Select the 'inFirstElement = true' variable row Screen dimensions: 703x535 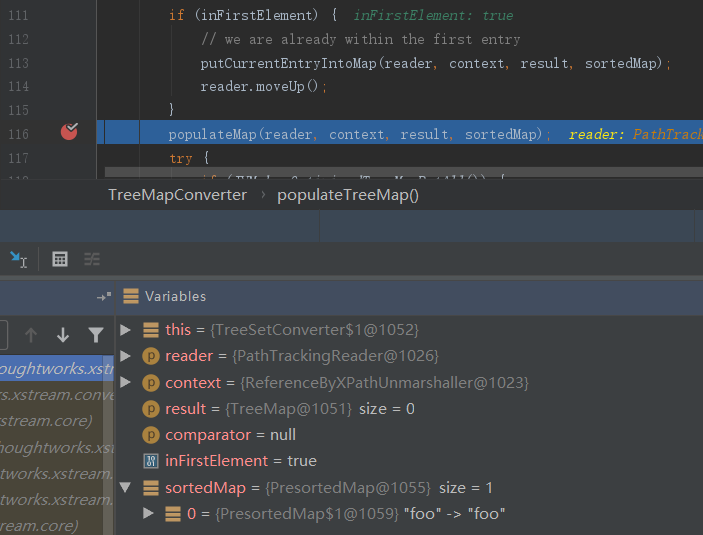240,461
